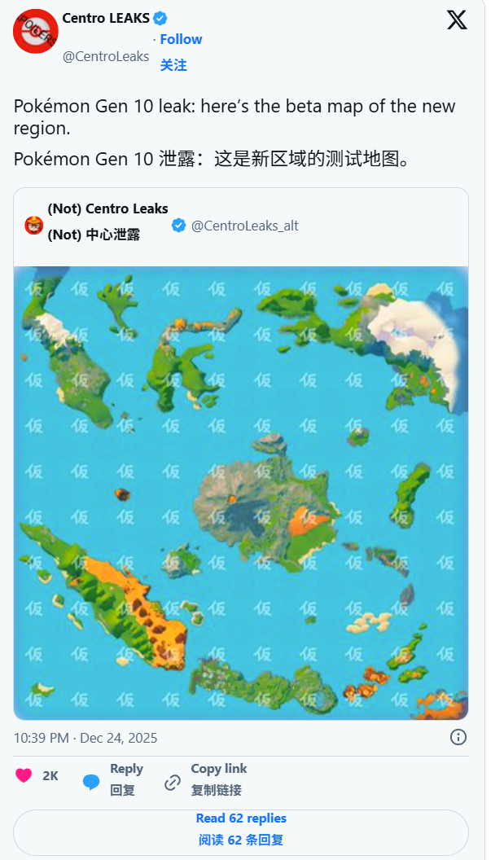Click the (Not) Centro Leaks avatar

coord(34,226)
